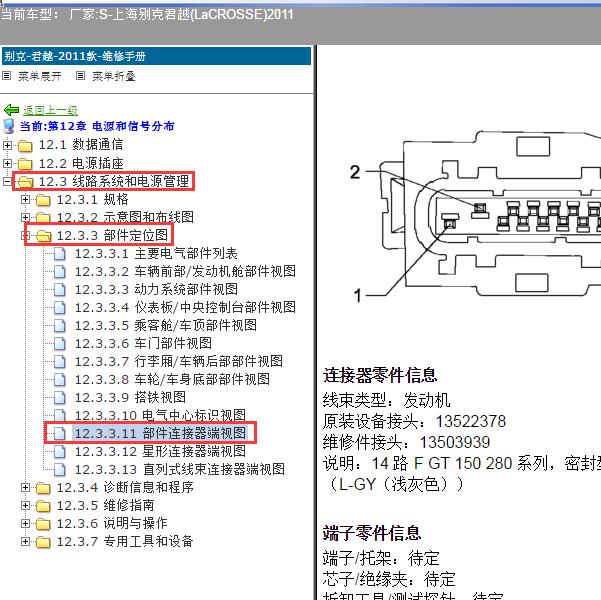This screenshot has width=601, height=600.
Task: Open 12.3.3.1 主要电气部件列表
Action: (156, 254)
